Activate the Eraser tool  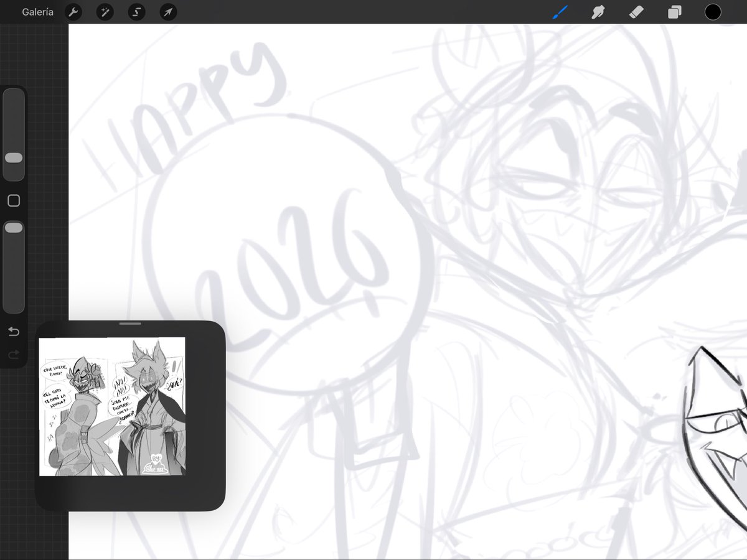click(x=636, y=12)
